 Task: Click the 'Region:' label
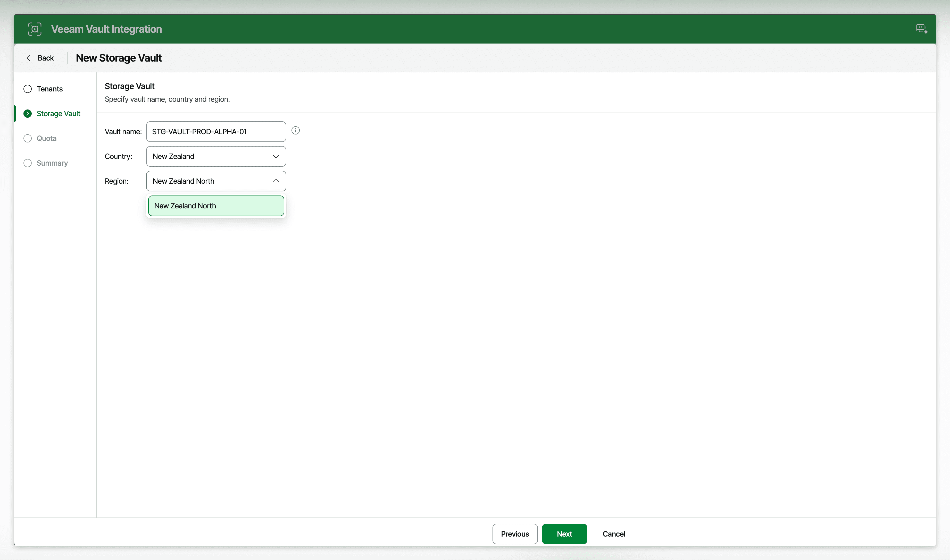(x=116, y=181)
